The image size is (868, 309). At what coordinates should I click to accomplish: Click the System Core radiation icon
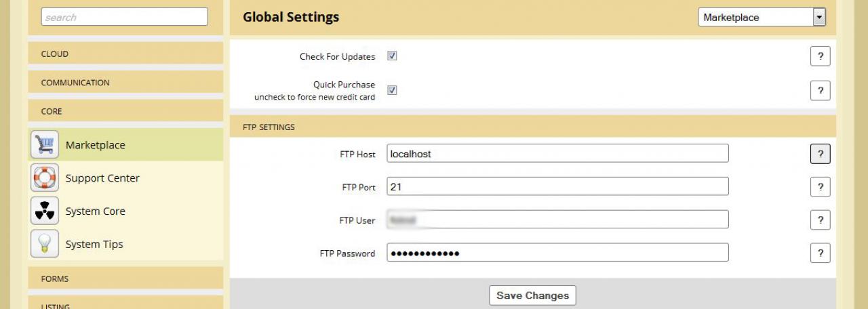[x=45, y=211]
